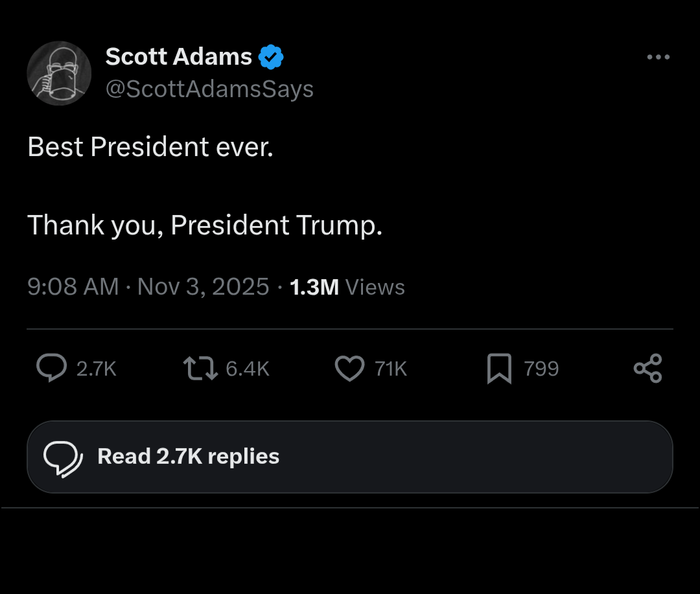Visit the @ScottAdamsSays handle
Image resolution: width=700 pixels, height=594 pixels.
pyautogui.click(x=209, y=89)
